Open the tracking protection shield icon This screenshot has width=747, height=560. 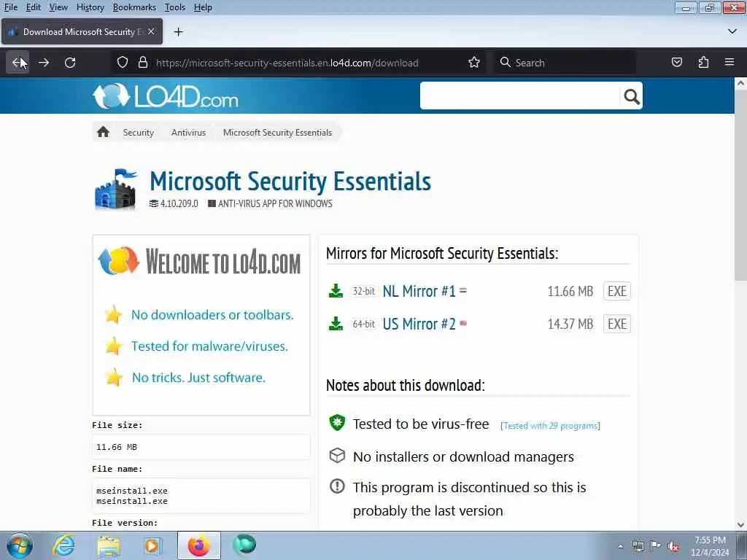(x=123, y=63)
